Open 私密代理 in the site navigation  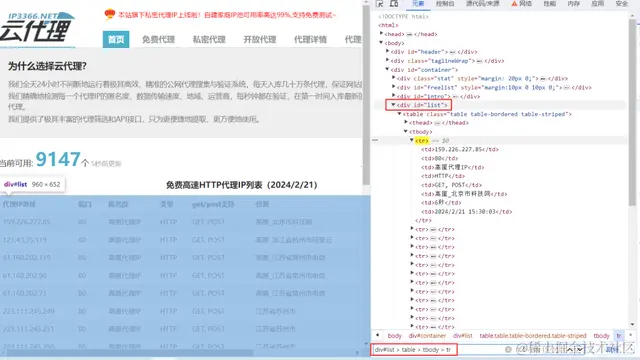[x=209, y=40]
